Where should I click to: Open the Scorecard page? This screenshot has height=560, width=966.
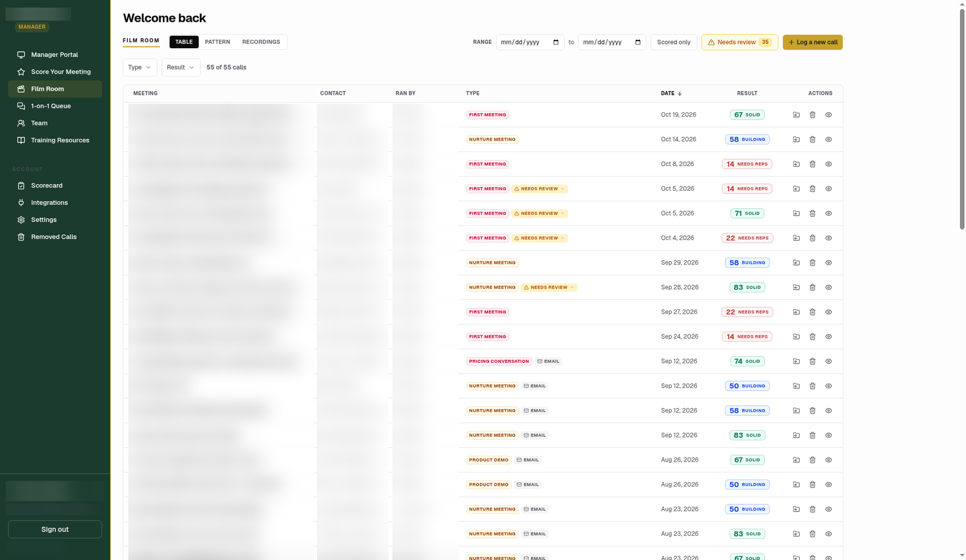[x=55, y=186]
